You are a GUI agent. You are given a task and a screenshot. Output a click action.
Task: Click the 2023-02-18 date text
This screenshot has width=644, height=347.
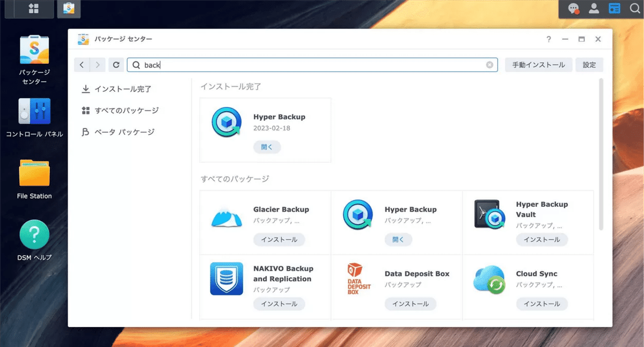[x=271, y=129]
